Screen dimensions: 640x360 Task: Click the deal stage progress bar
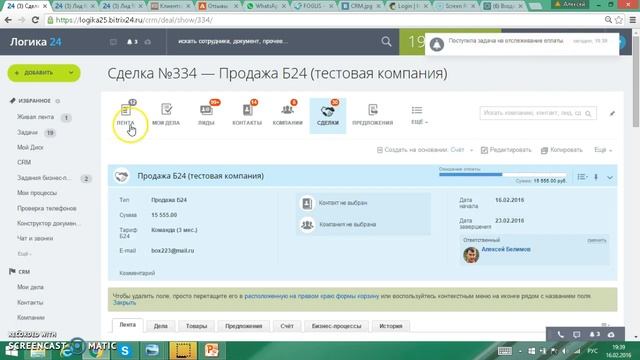coord(502,174)
